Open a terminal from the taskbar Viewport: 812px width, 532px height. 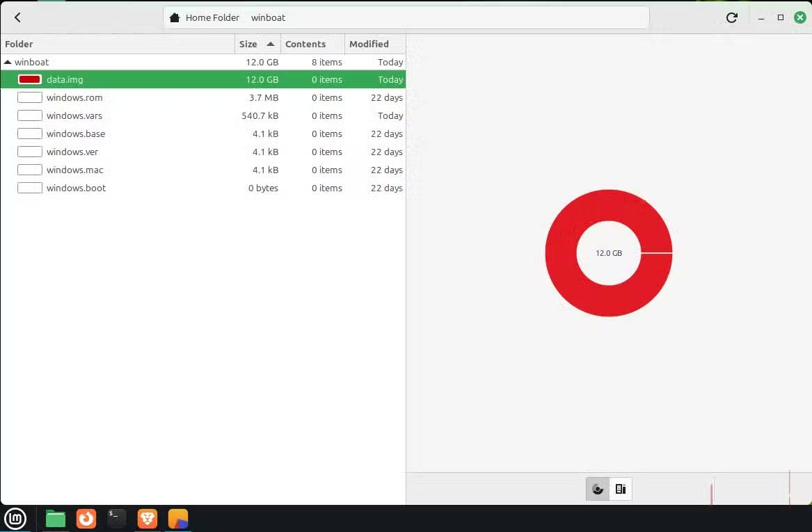click(116, 518)
